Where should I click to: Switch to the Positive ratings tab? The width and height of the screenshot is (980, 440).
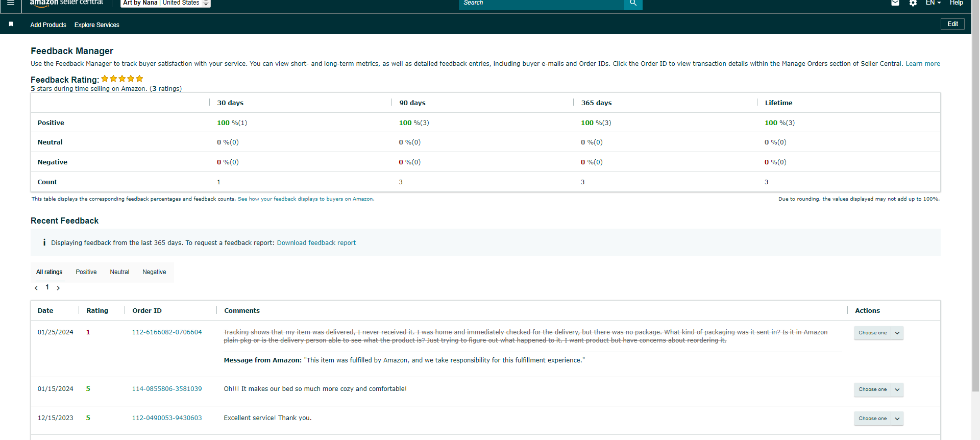click(86, 272)
